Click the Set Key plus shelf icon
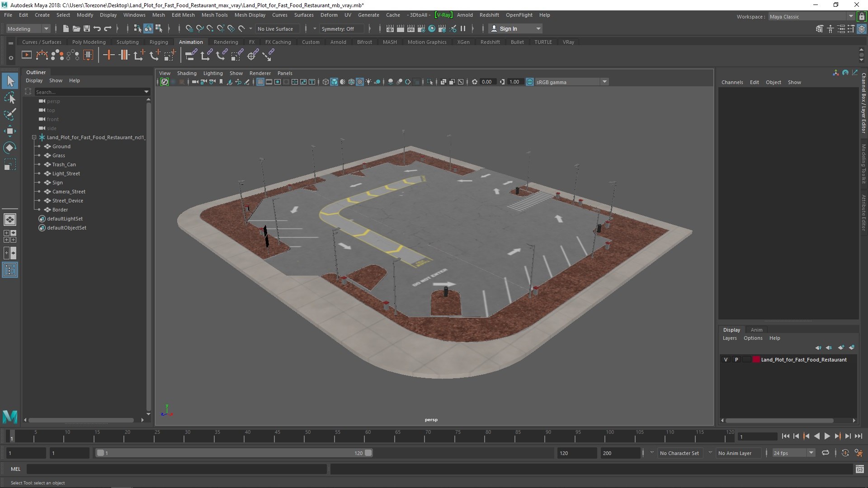 click(108, 55)
